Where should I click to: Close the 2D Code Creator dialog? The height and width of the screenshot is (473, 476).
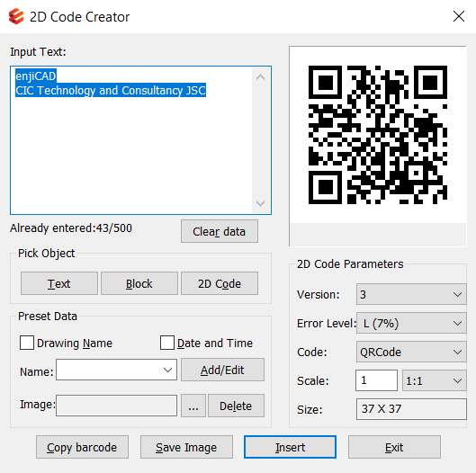coord(459,16)
